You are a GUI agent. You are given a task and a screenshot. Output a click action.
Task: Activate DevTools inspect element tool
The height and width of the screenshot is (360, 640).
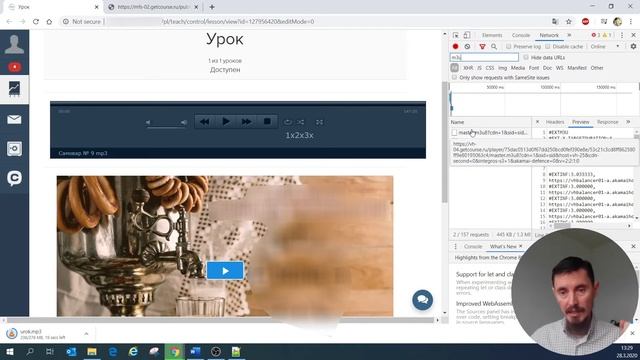[456, 35]
